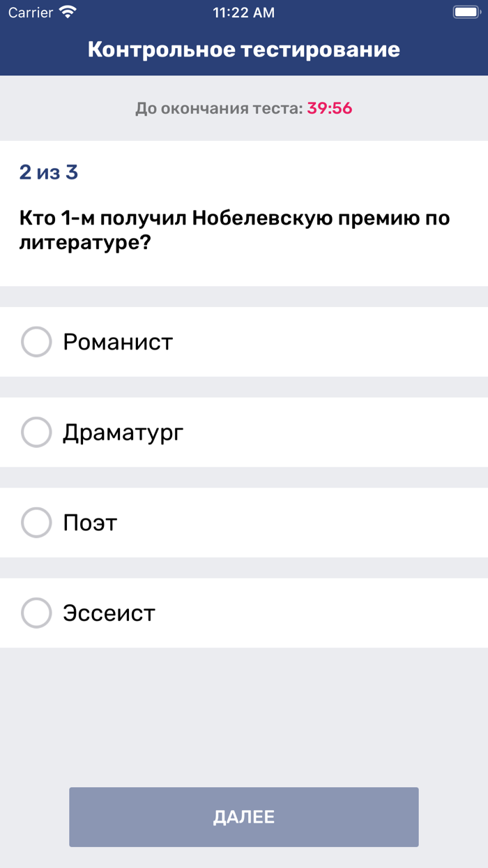Tap the 39:56 countdown timer value
Viewport: 488px width, 868px height.
coord(330,108)
